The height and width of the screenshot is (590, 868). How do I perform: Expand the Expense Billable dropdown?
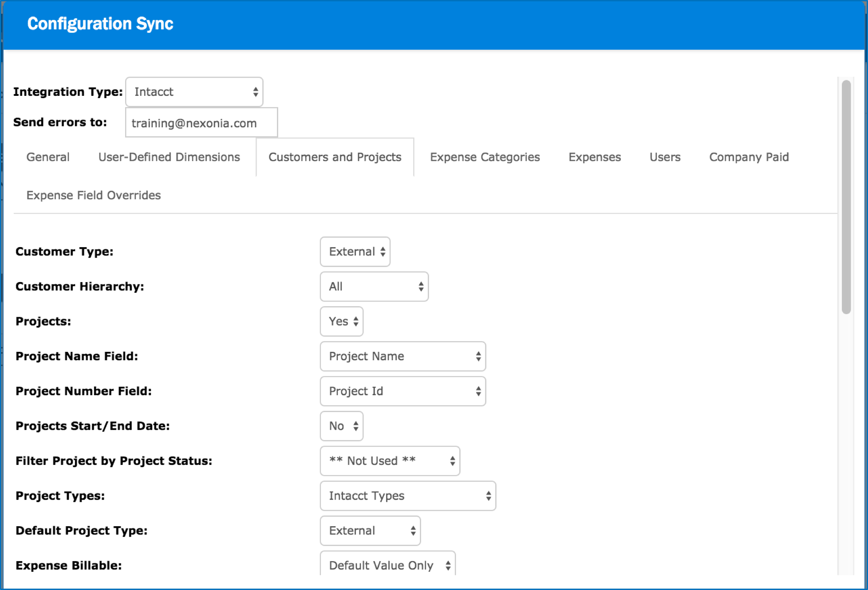click(387, 564)
